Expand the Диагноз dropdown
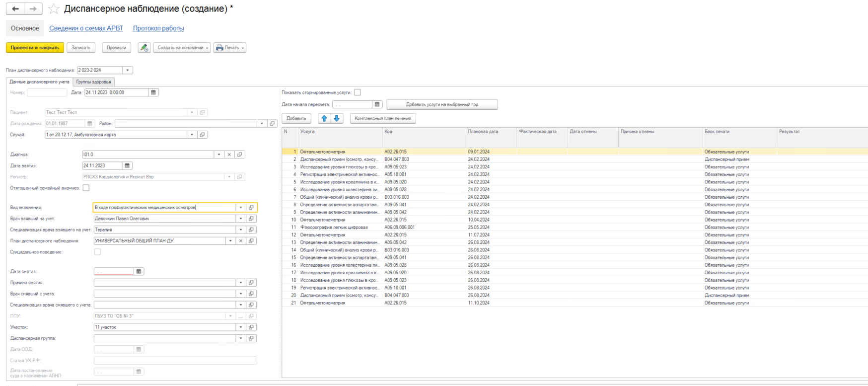The width and height of the screenshot is (868, 386). [218, 154]
